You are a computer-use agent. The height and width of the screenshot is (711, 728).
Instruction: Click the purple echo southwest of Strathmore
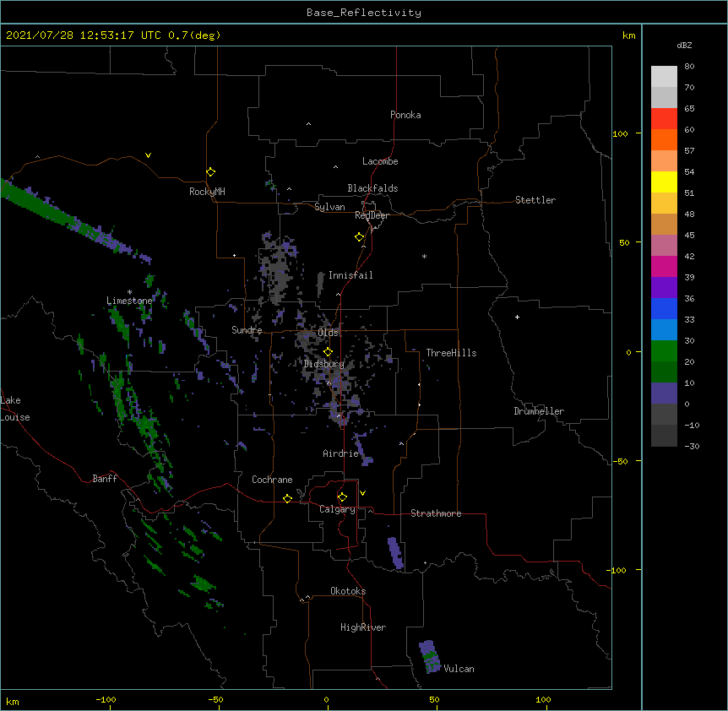click(x=395, y=553)
